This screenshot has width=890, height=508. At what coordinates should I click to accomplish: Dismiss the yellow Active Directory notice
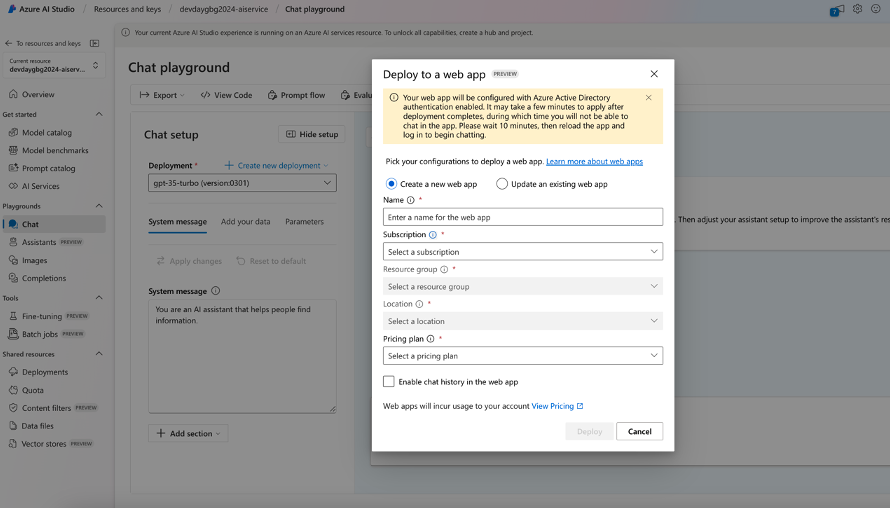pos(648,98)
